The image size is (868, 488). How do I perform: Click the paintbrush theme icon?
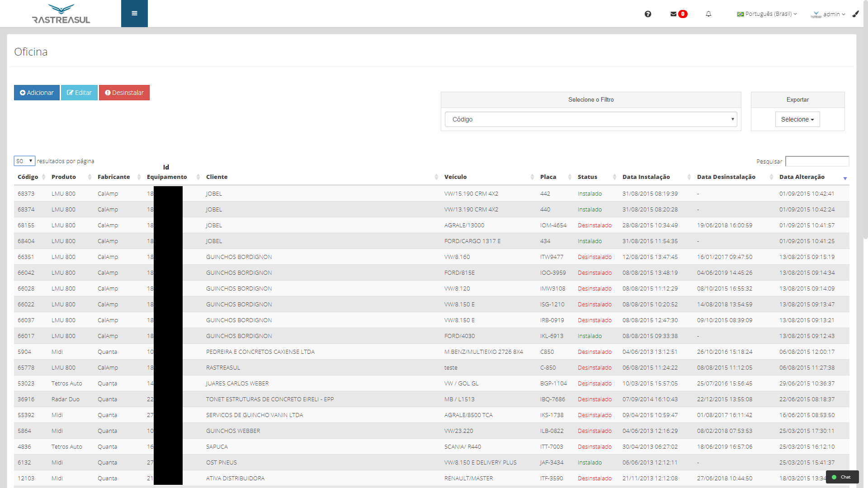click(855, 14)
